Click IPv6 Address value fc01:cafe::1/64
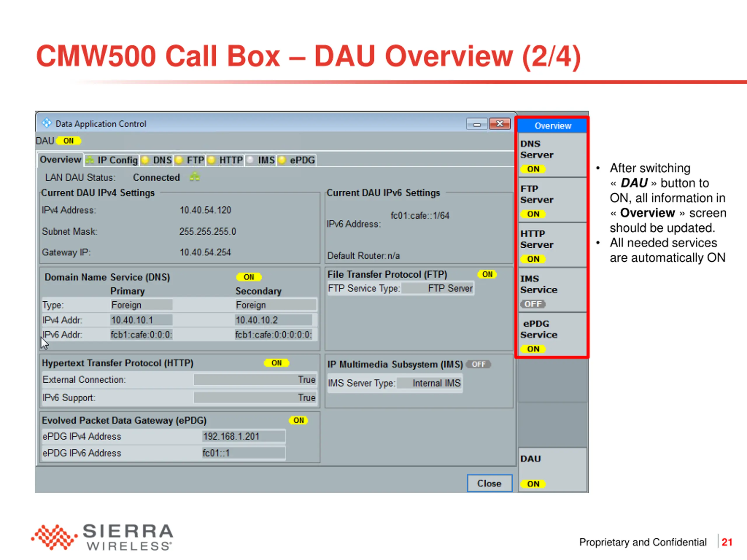This screenshot has height=560, width=747. [x=420, y=215]
